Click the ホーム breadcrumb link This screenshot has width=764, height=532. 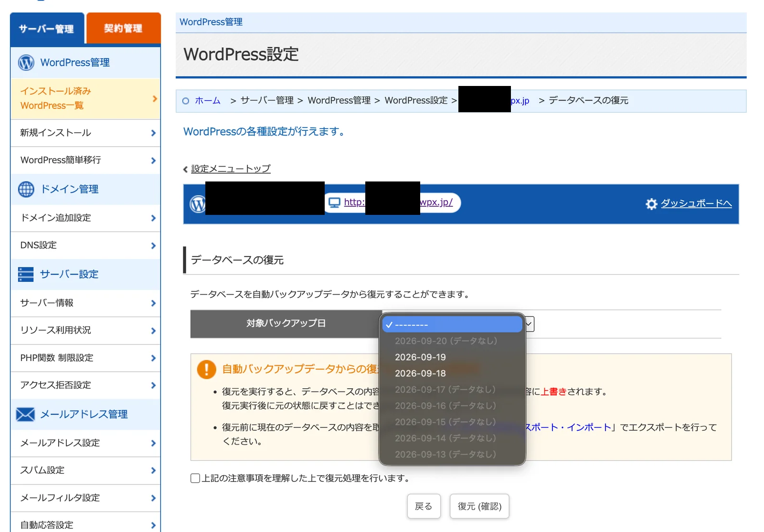208,101
